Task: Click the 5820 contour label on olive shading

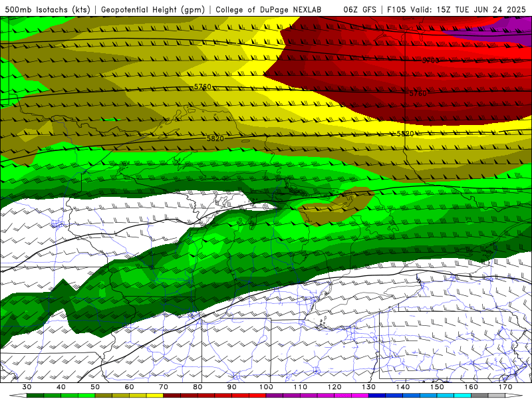Action: pyautogui.click(x=215, y=138)
